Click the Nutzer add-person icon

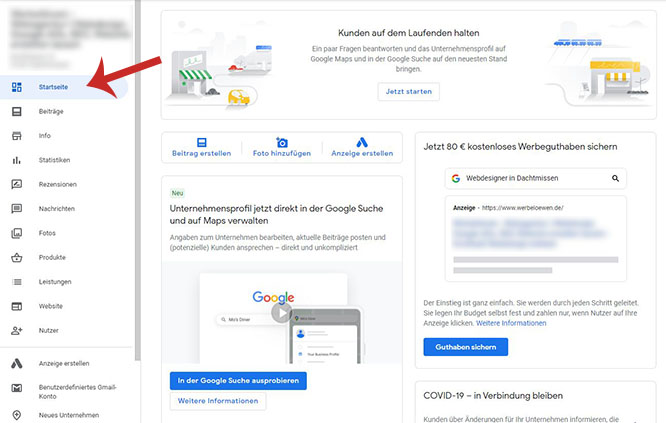17,330
